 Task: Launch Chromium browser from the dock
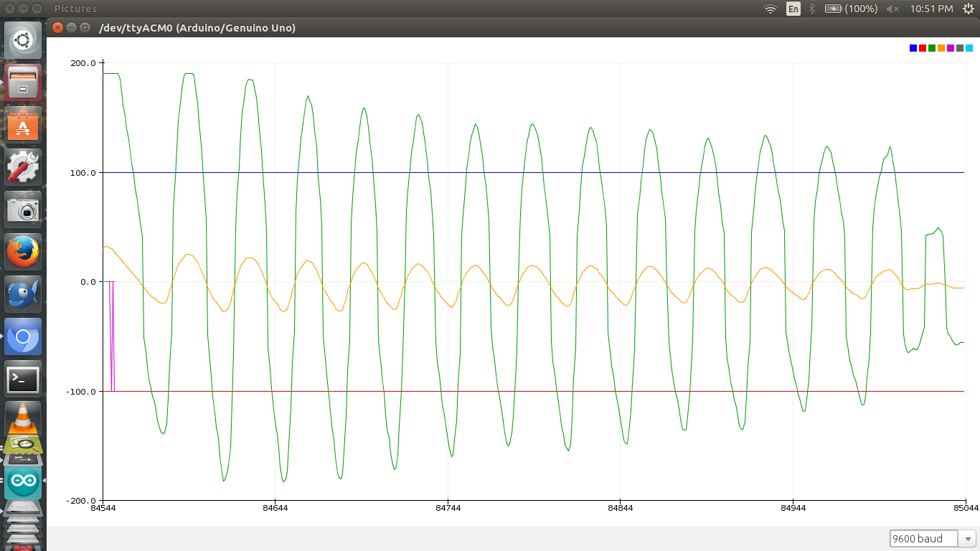(x=23, y=336)
